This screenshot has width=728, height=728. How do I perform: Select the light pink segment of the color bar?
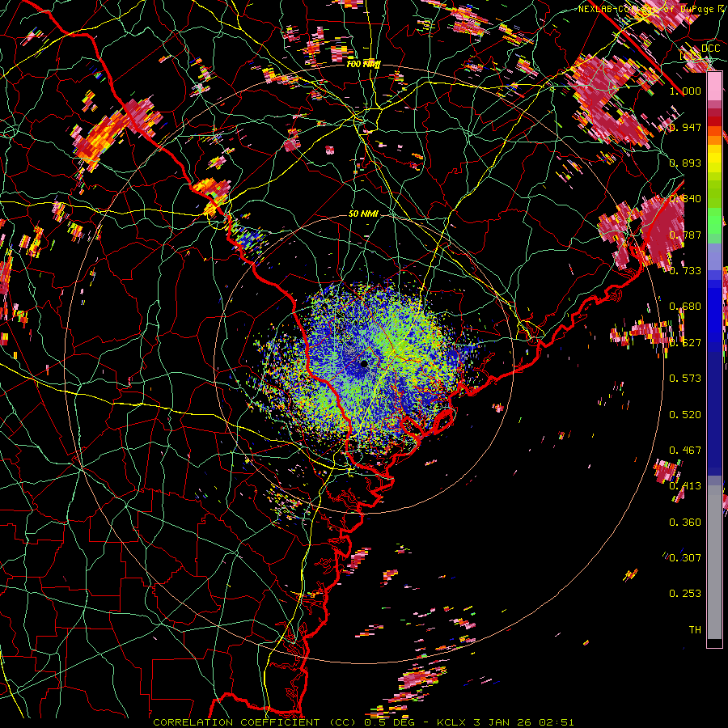pyautogui.click(x=714, y=87)
